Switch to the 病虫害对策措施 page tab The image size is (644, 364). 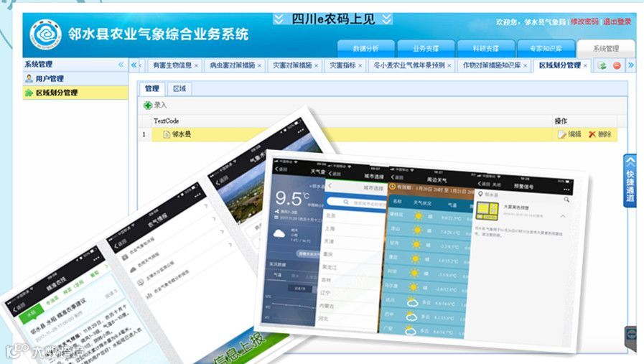pyautogui.click(x=232, y=65)
